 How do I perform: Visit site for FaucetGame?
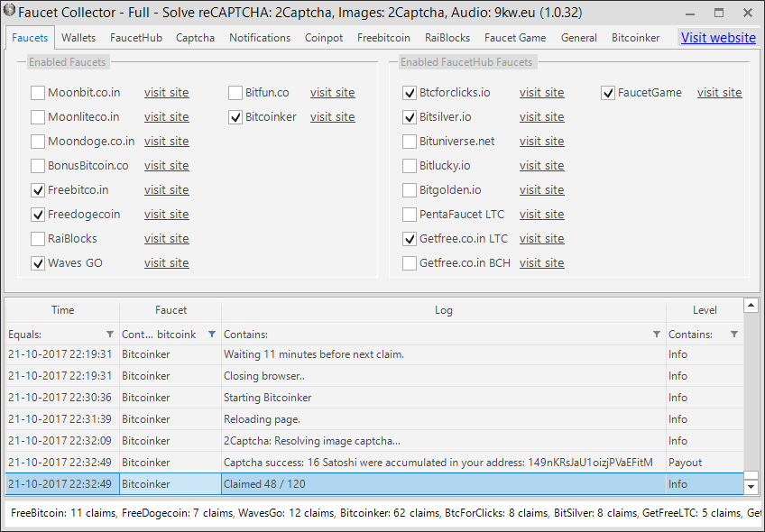(719, 93)
